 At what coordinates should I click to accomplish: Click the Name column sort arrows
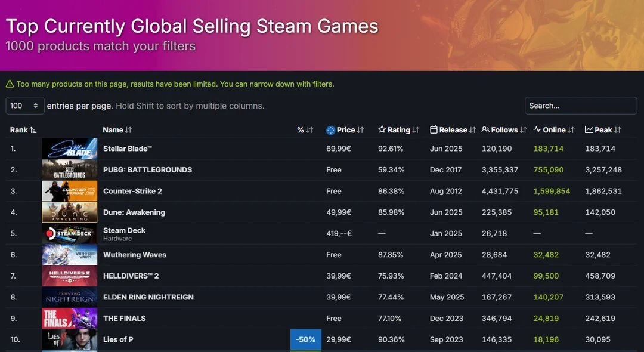(x=129, y=130)
